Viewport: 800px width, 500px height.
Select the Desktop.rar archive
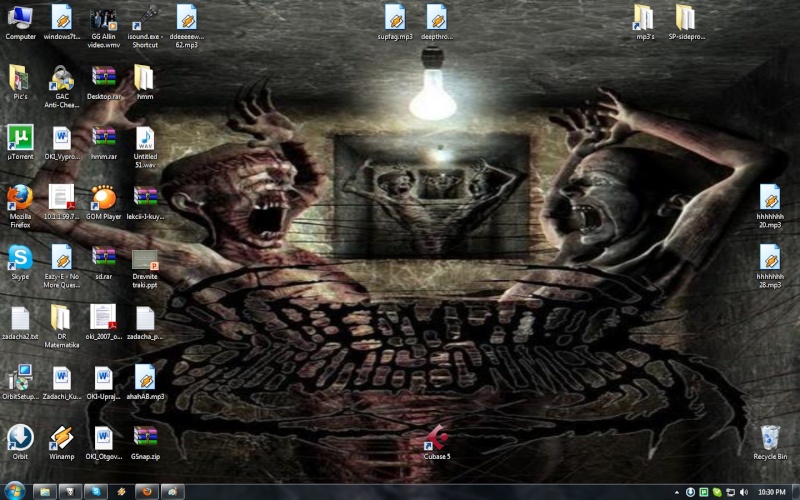tap(104, 83)
